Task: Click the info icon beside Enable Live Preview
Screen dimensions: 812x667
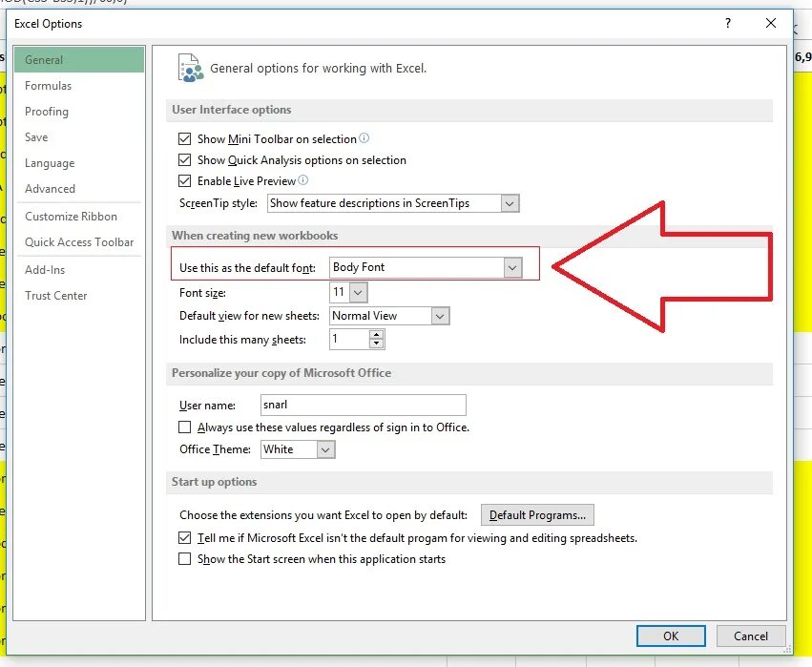Action: point(302,179)
